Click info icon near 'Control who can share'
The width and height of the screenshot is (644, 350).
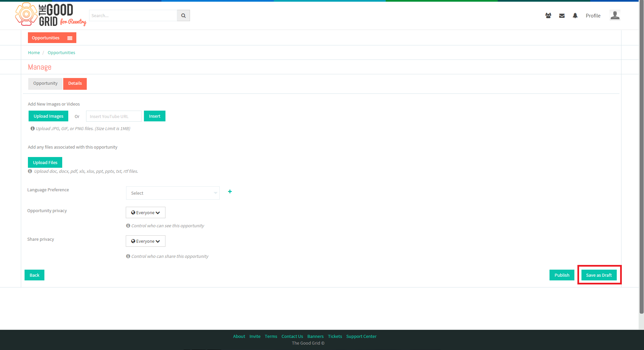coord(128,256)
